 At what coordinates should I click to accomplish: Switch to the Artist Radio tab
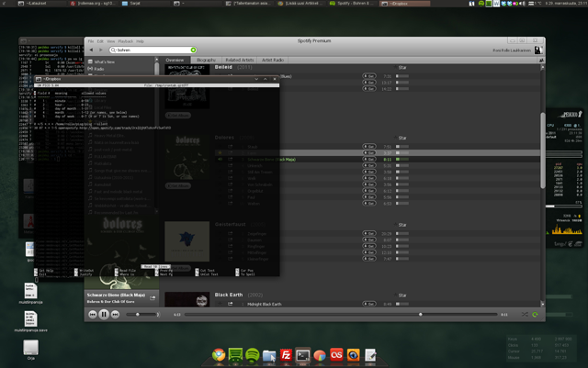coord(273,60)
